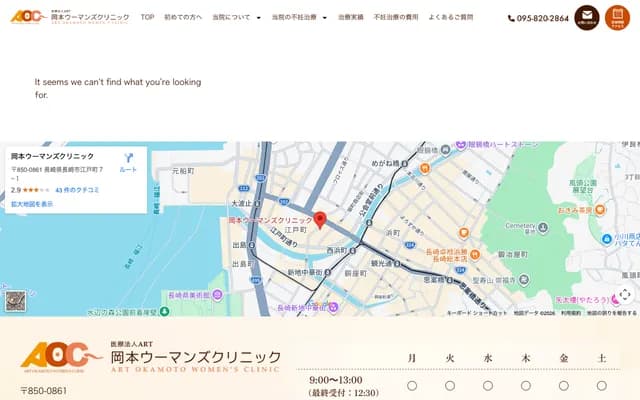Click the footer AOC clinic logo
The image size is (640, 400).
[x=61, y=356]
